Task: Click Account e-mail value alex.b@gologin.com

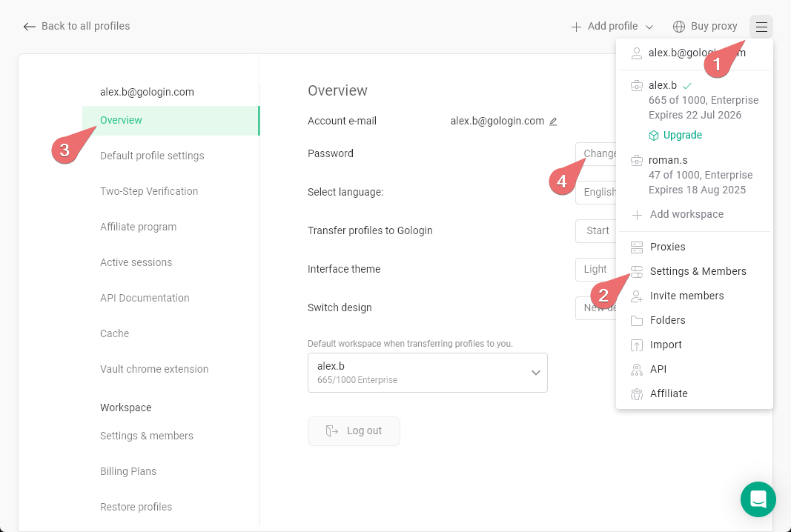Action: point(497,121)
